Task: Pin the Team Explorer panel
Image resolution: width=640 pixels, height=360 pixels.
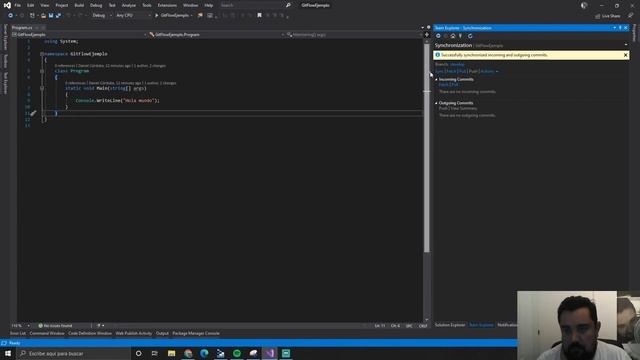Action: 620,28
